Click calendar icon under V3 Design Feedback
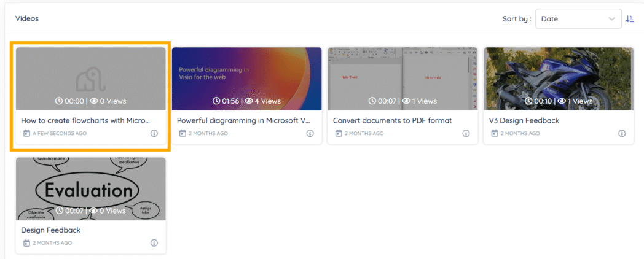The height and width of the screenshot is (259, 644). point(495,133)
